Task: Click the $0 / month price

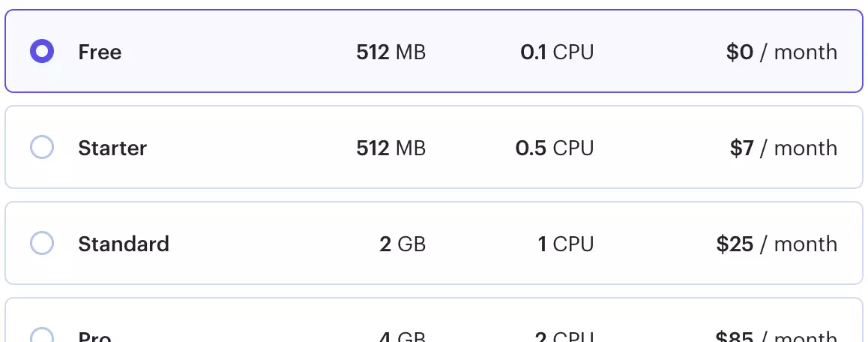Action: [x=782, y=52]
